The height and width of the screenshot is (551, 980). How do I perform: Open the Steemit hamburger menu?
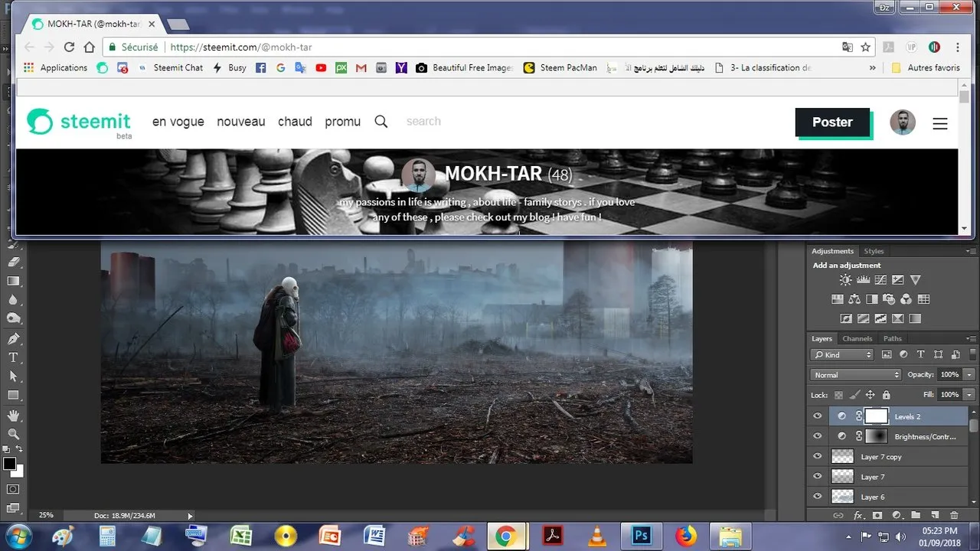[940, 123]
